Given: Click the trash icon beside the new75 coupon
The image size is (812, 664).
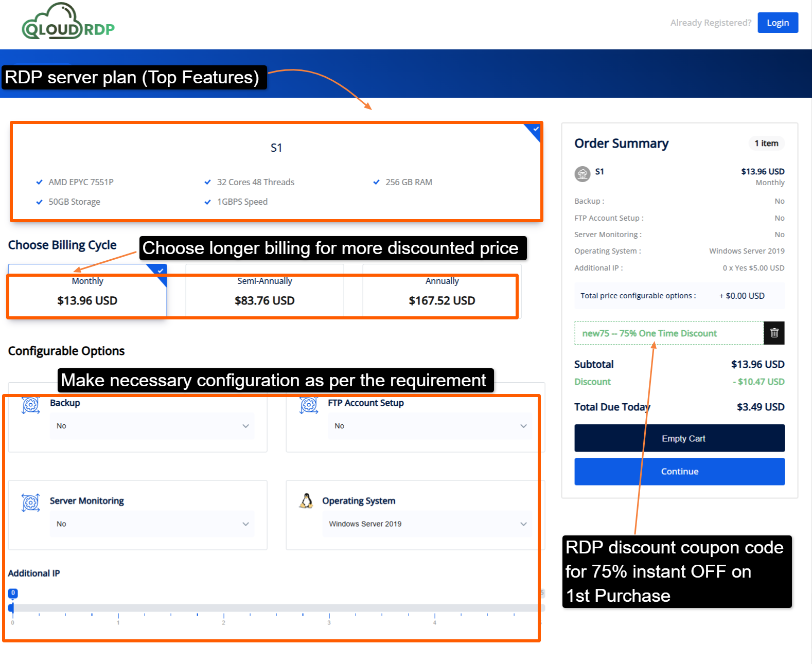Looking at the screenshot, I should coord(774,333).
